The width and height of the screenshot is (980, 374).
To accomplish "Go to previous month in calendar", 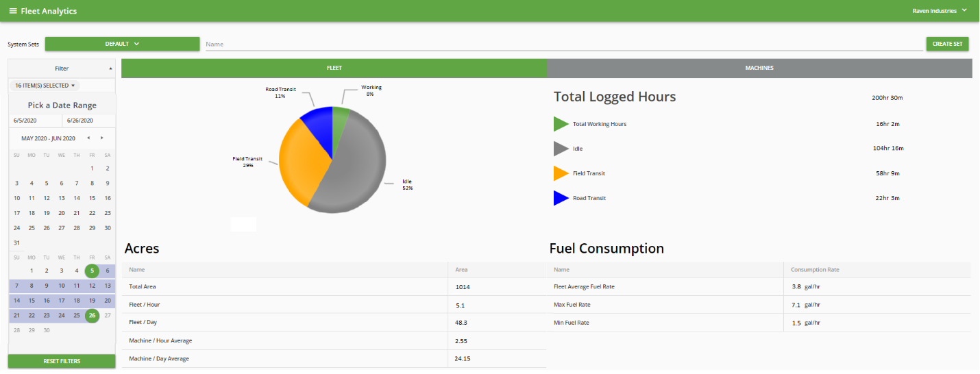I will [88, 138].
